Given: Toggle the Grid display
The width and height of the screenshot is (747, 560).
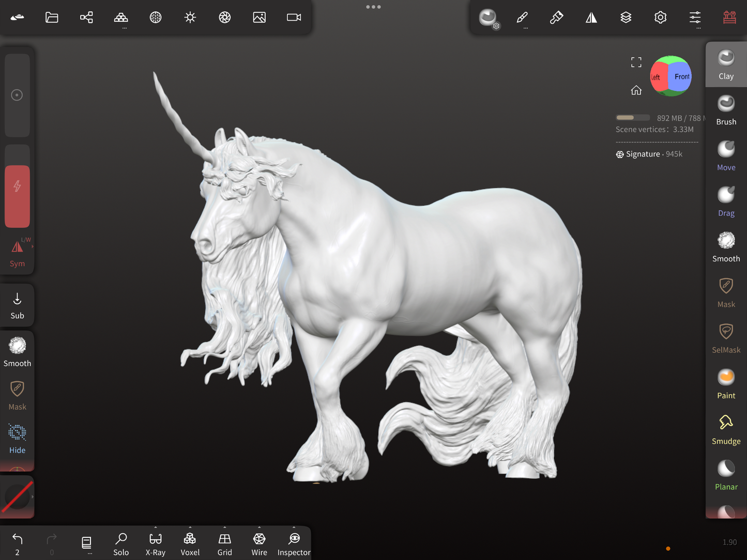Looking at the screenshot, I should click(x=224, y=544).
